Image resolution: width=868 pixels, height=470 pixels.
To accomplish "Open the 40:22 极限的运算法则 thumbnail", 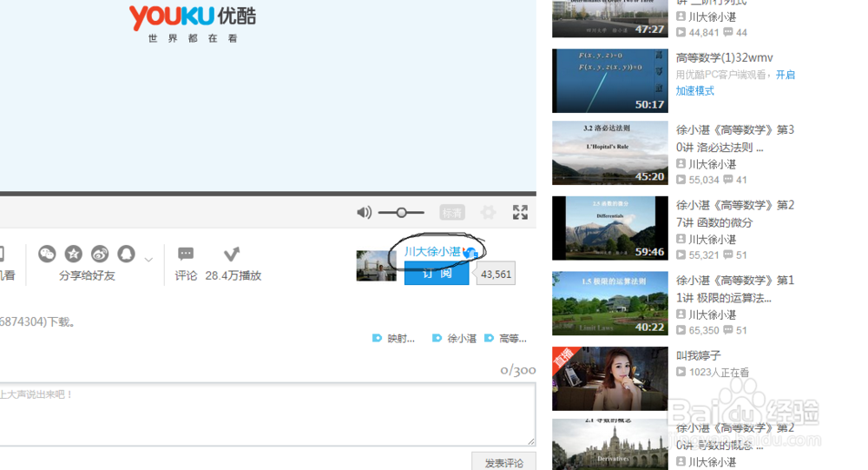I will point(610,303).
